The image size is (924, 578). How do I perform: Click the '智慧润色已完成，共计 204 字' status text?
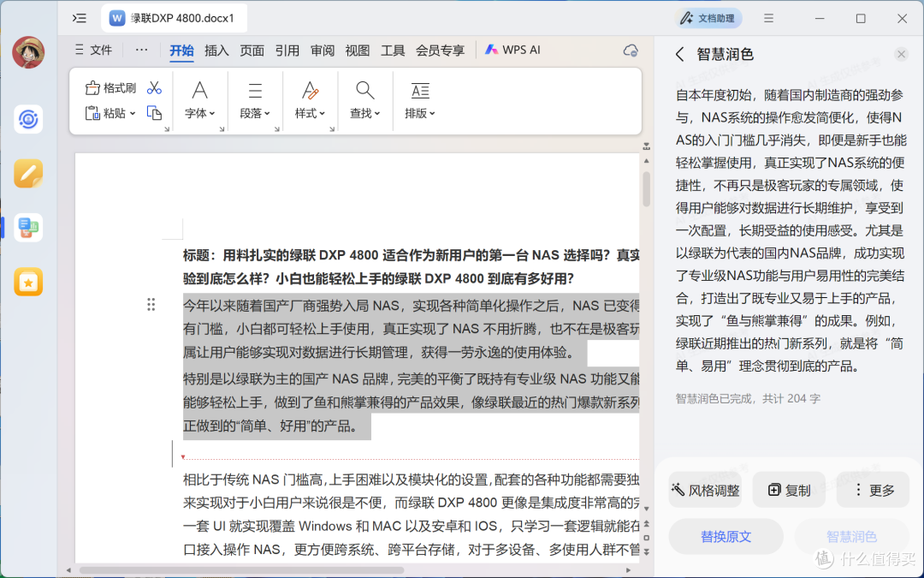click(748, 399)
